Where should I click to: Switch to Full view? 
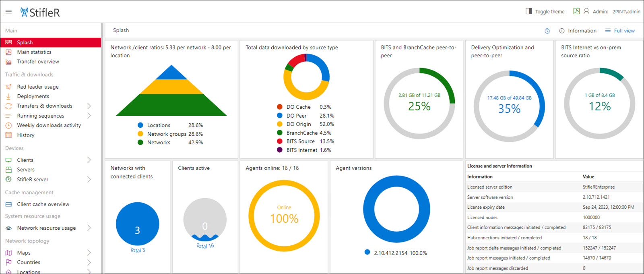(x=620, y=31)
